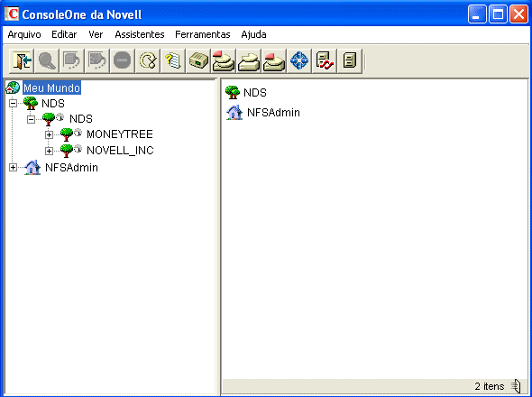532x397 pixels.
Task: Open the Arquivo menu
Action: click(x=24, y=34)
